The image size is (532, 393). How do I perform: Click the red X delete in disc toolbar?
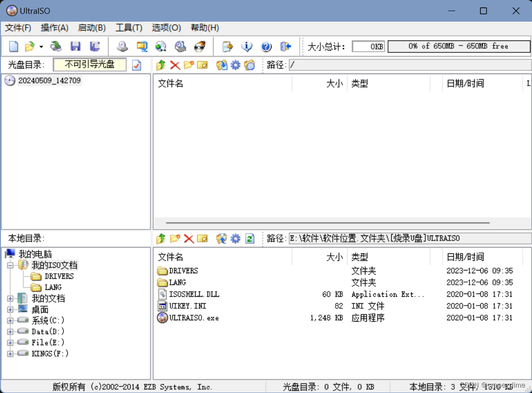point(175,65)
